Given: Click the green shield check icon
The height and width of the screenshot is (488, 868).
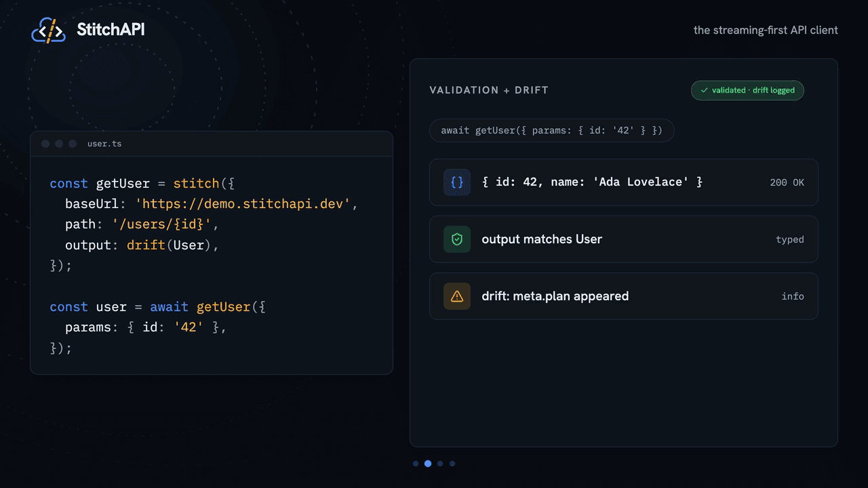Looking at the screenshot, I should point(457,239).
